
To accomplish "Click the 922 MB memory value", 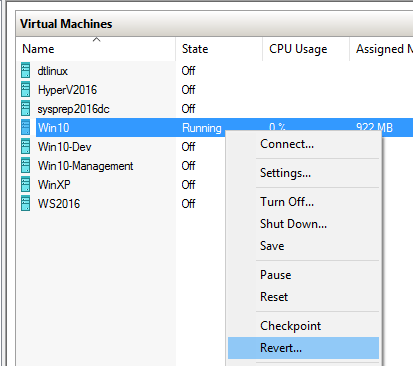I will tap(374, 127).
